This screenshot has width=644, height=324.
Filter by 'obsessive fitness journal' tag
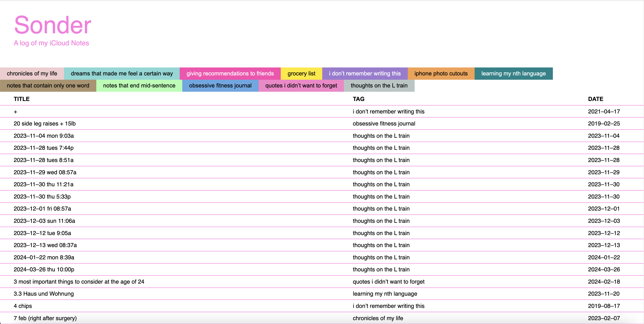[x=220, y=86]
